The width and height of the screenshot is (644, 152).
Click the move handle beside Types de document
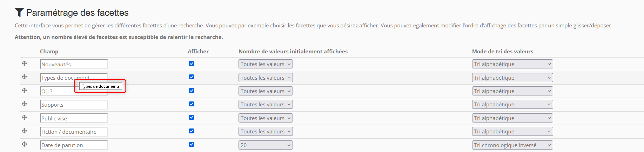click(x=24, y=77)
